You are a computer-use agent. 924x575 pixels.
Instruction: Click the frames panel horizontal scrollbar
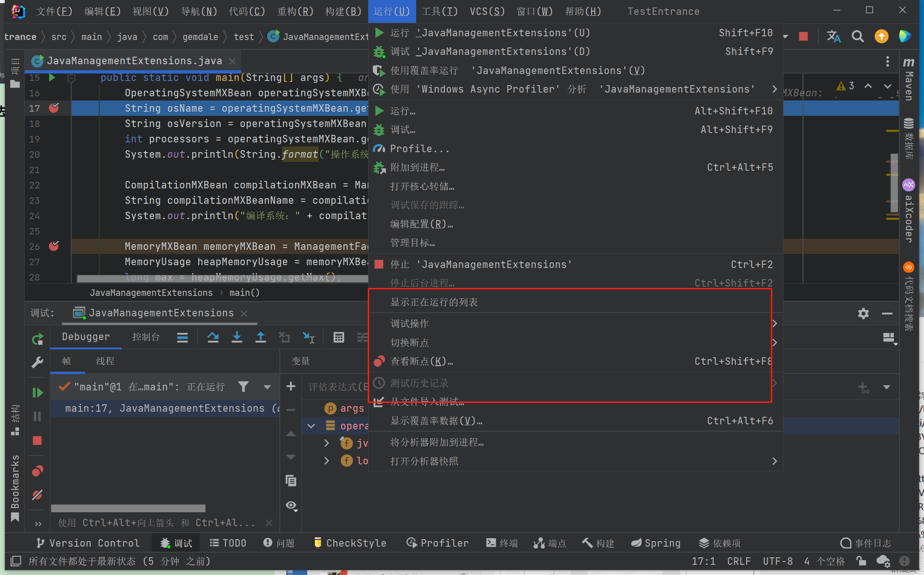pyautogui.click(x=128, y=508)
